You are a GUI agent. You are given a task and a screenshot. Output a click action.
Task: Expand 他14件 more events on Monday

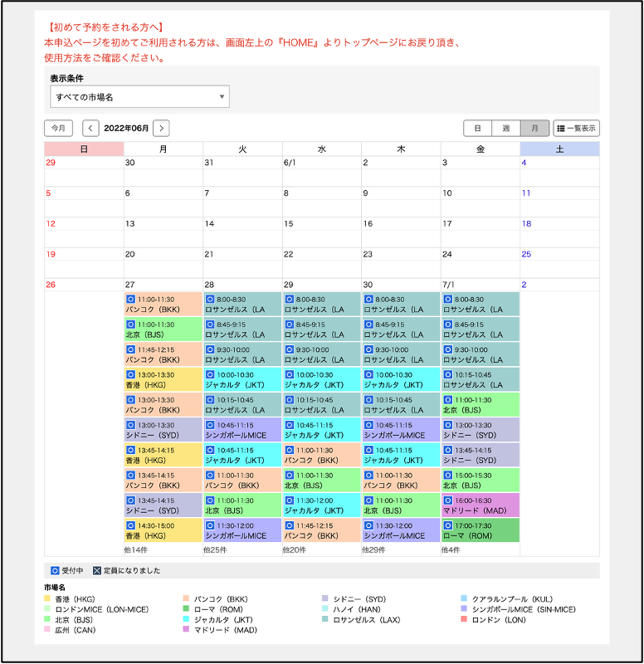tap(136, 549)
